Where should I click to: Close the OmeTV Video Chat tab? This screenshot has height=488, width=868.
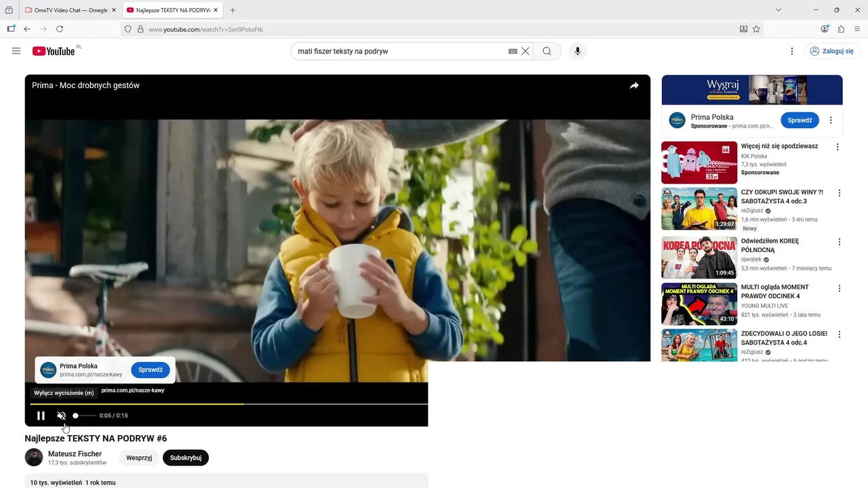113,10
